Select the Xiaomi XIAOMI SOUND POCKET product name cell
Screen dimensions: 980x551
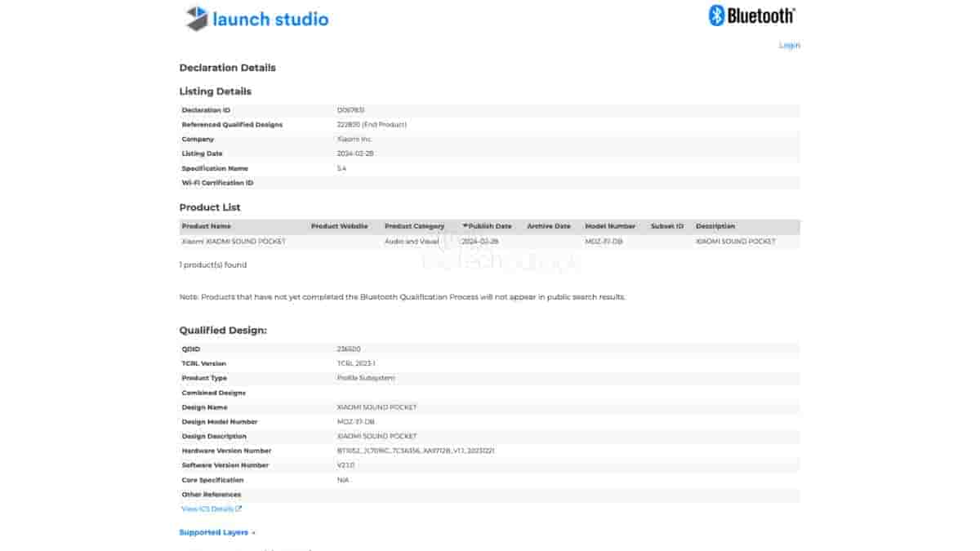233,242
